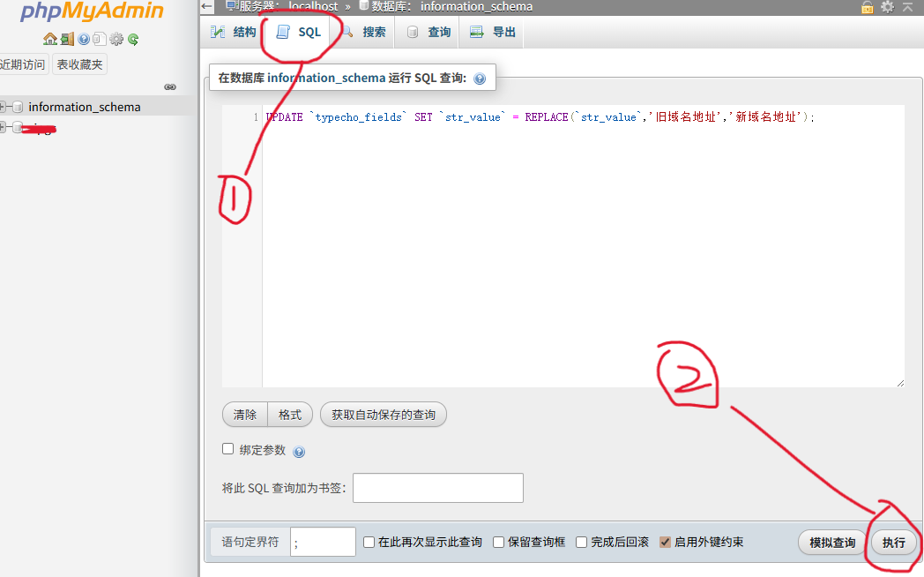924x577 pixels.
Task: Click the Home icon under phpMyAdmin logo
Action: [x=50, y=39]
